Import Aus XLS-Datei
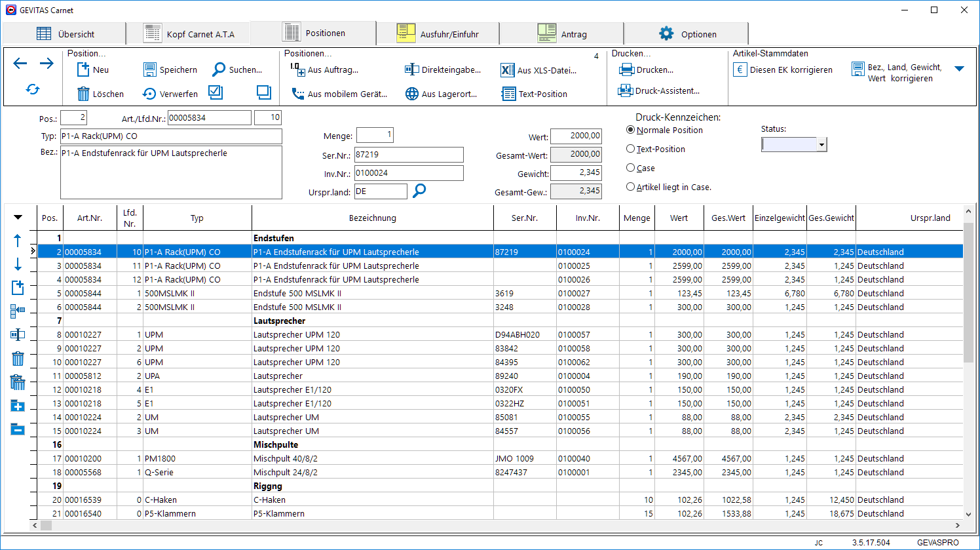This screenshot has height=550, width=980. [x=538, y=70]
